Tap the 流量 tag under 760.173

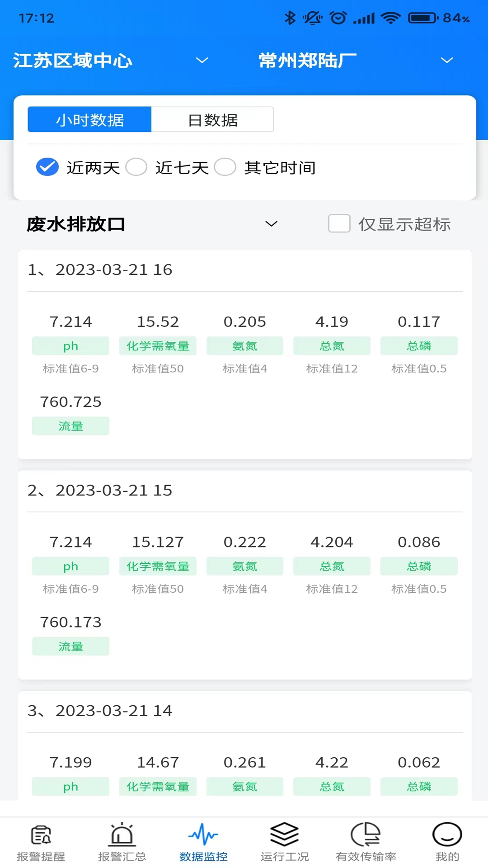click(x=70, y=646)
